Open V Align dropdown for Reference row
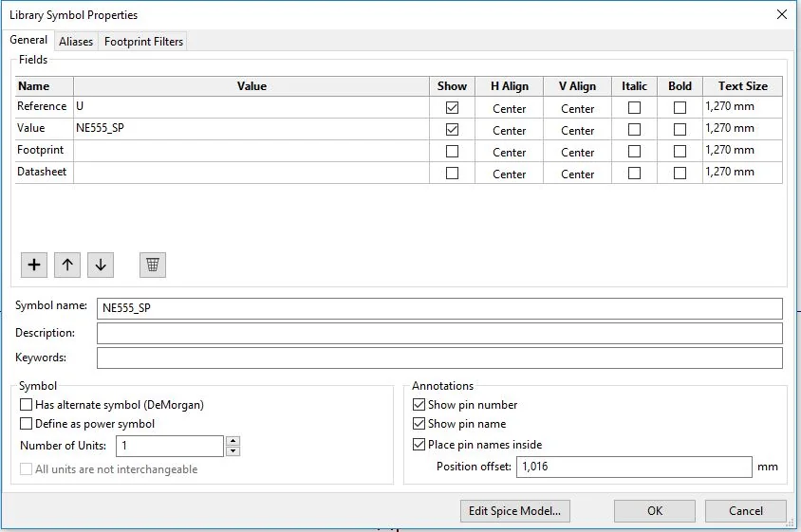This screenshot has width=801, height=532. coord(578,108)
